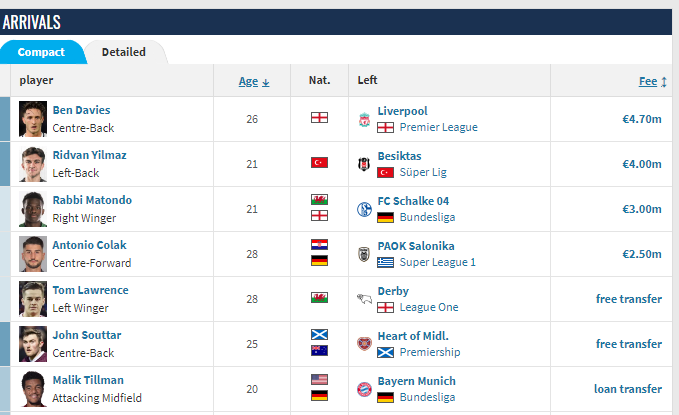Click the Liverpool club crest icon

pyautogui.click(x=364, y=119)
